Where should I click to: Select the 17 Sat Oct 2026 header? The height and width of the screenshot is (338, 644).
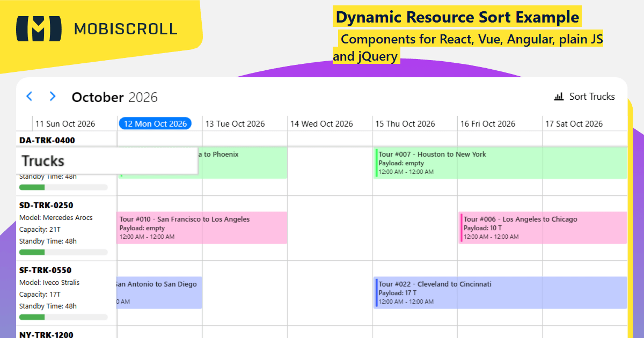574,124
